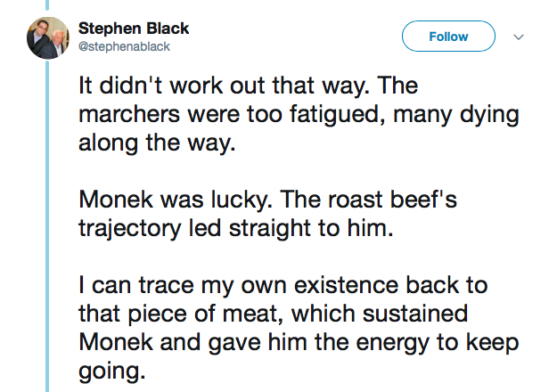Open the tweet options chevron menu
The image size is (557, 392).
520,37
